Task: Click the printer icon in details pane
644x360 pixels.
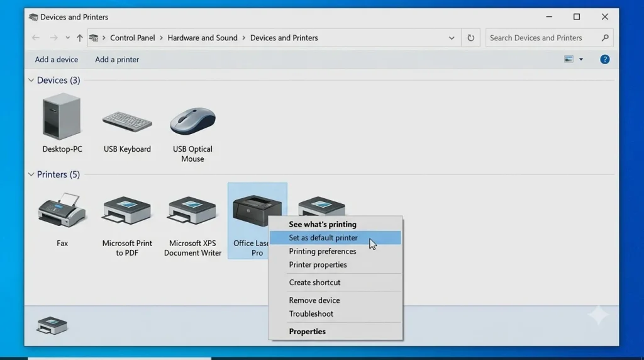Action: pos(52,326)
